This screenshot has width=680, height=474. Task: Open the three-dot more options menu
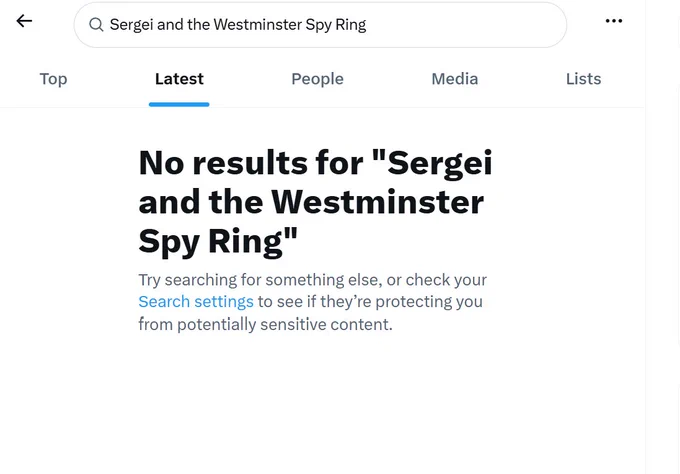(x=614, y=21)
